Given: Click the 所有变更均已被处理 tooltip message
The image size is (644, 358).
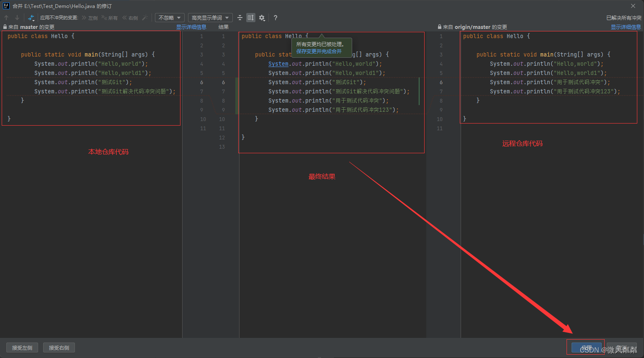Looking at the screenshot, I should (320, 44).
